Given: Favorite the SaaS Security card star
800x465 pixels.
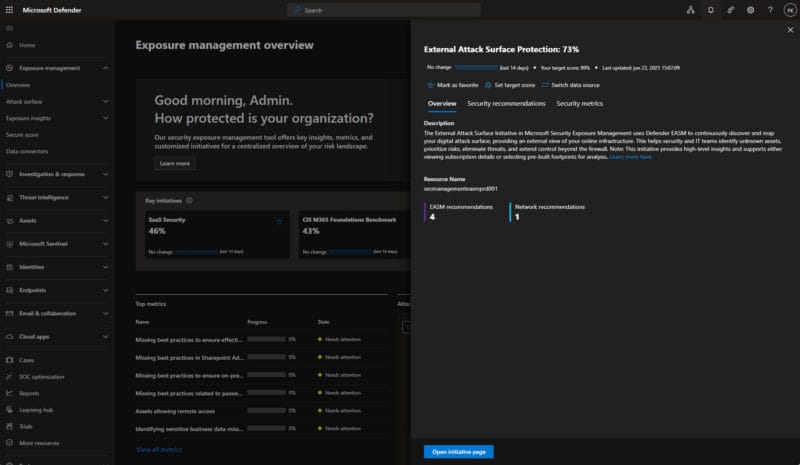Looking at the screenshot, I should pos(279,221).
